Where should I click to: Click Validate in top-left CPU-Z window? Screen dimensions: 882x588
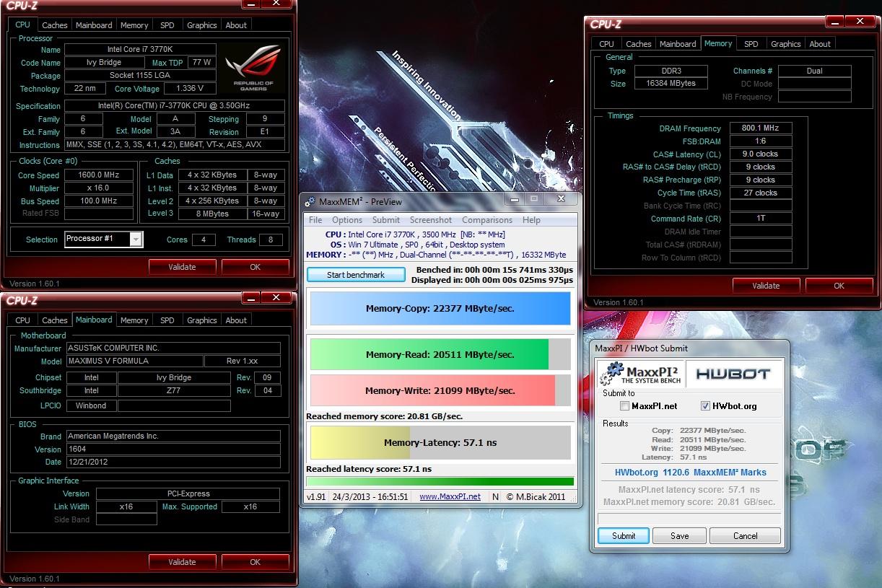tap(182, 267)
